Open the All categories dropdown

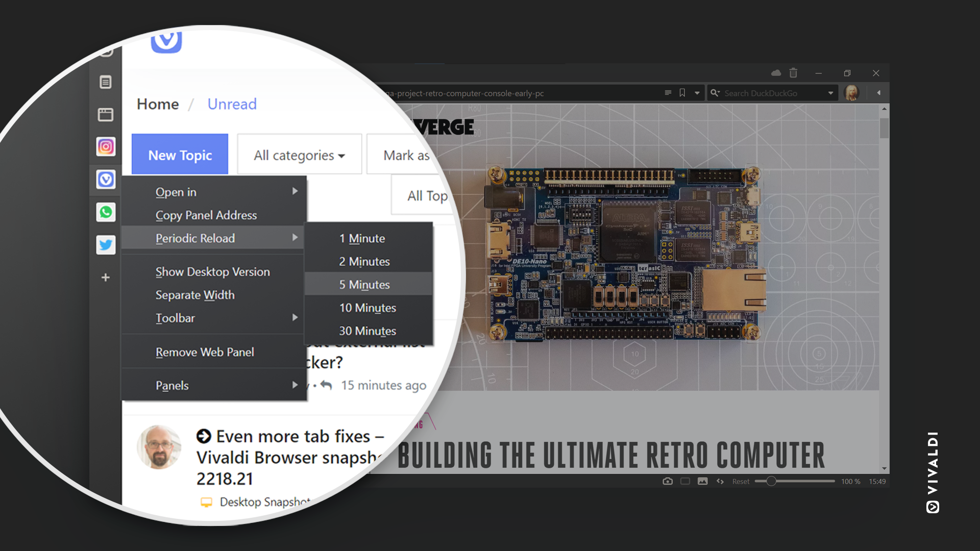click(x=300, y=155)
